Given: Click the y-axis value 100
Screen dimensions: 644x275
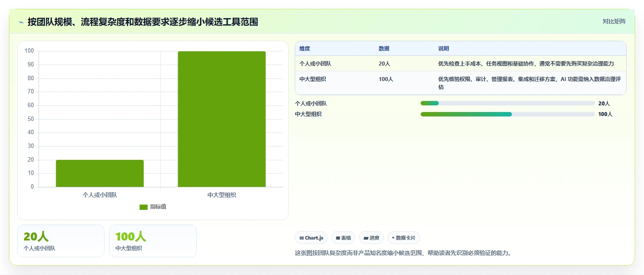Looking at the screenshot, I should coord(29,51).
